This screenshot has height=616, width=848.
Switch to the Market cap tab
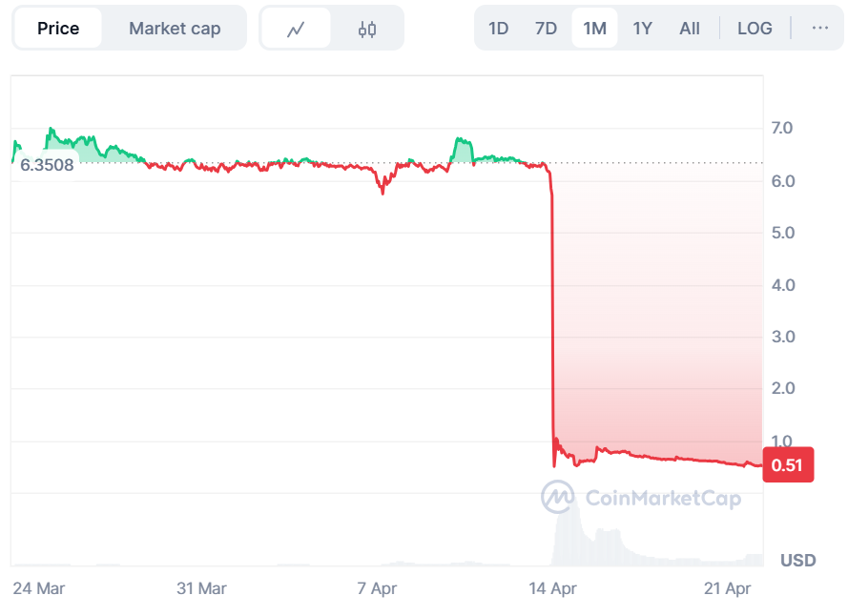point(175,28)
